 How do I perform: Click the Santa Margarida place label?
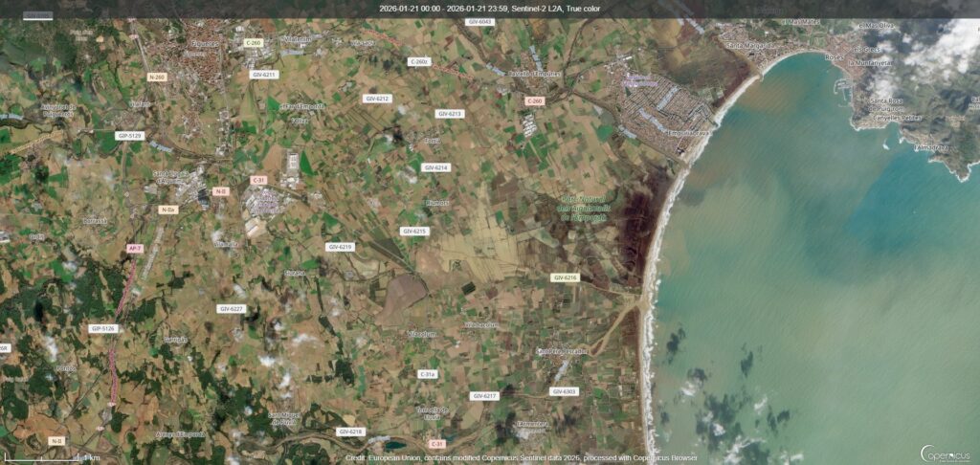point(750,45)
